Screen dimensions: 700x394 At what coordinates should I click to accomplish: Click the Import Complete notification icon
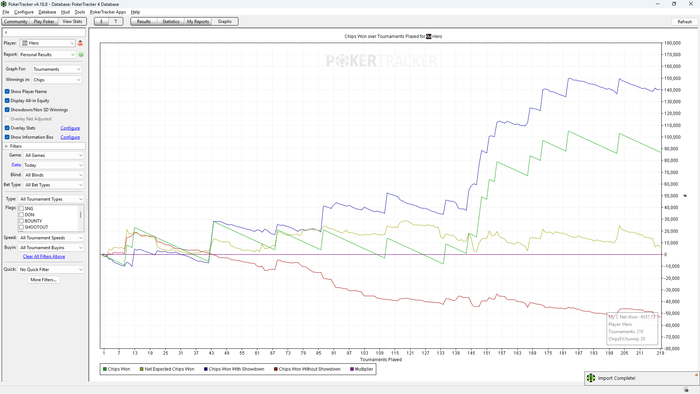(x=591, y=378)
